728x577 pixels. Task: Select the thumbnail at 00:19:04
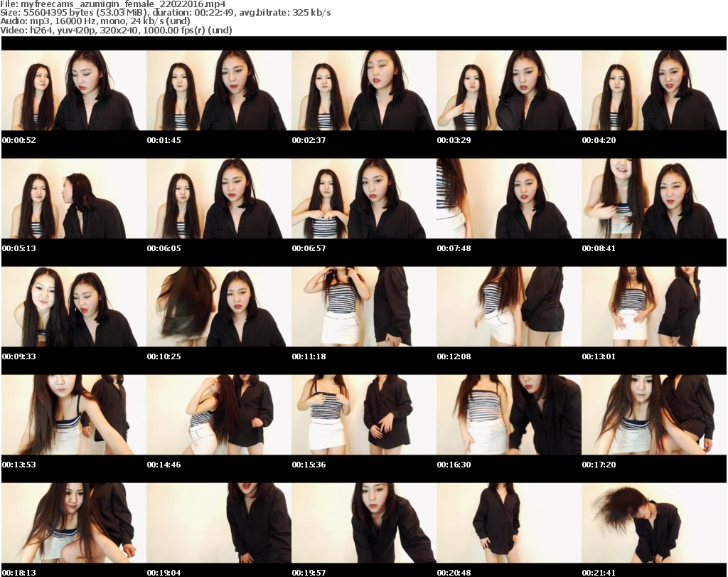[219, 523]
